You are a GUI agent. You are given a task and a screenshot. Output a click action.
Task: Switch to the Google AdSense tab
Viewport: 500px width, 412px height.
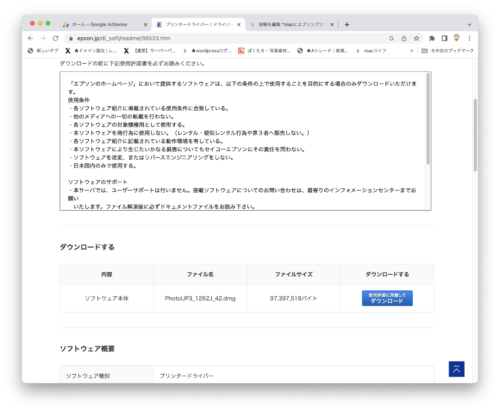(x=105, y=24)
